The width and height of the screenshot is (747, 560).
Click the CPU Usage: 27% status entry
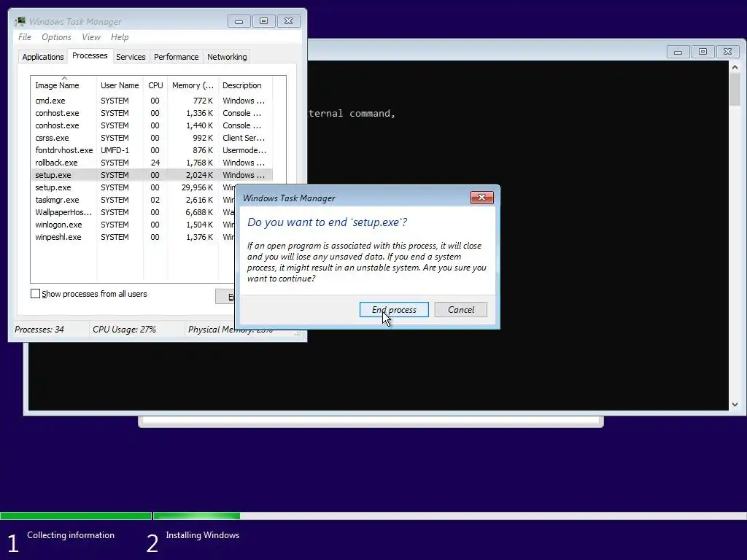coord(124,329)
